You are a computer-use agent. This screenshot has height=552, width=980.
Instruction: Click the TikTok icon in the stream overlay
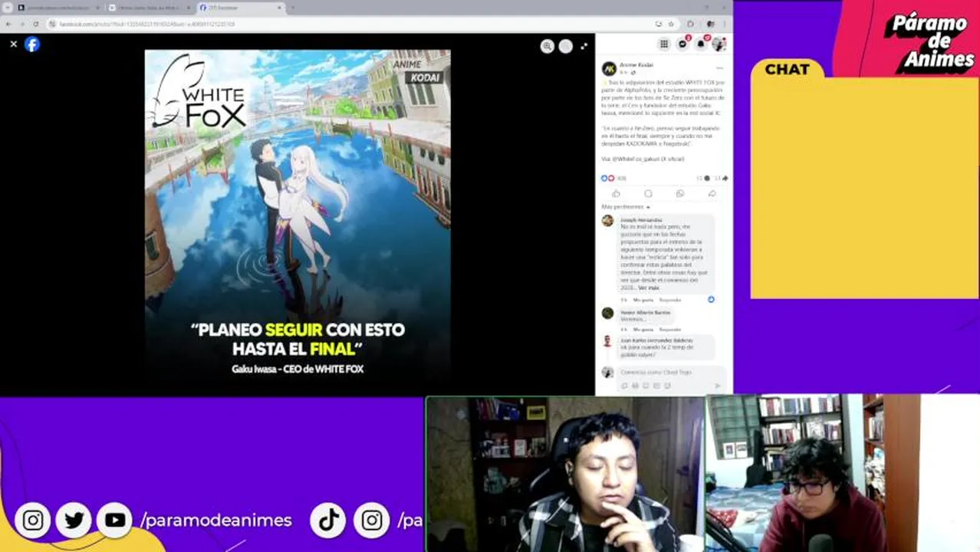click(330, 521)
